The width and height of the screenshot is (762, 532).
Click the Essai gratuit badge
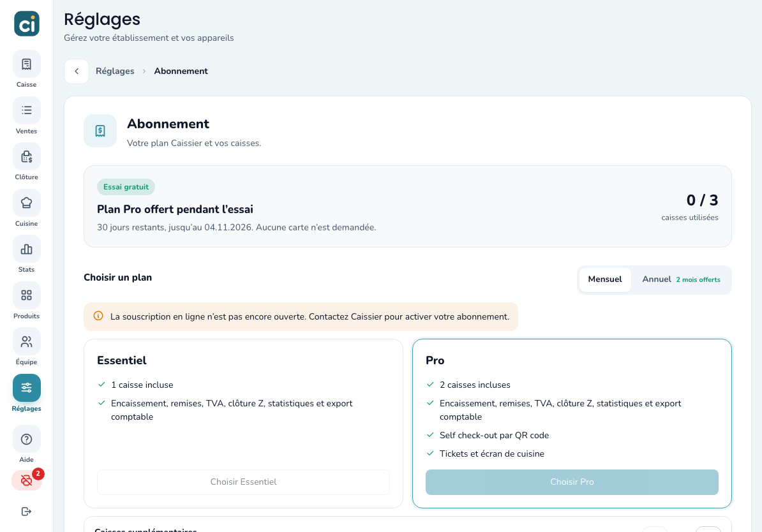[126, 187]
